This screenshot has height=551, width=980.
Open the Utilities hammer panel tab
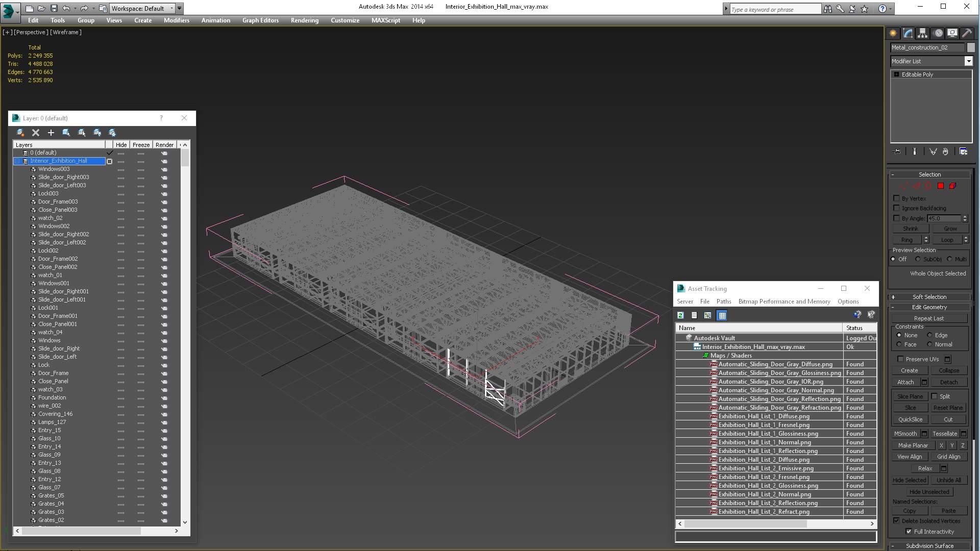[967, 33]
